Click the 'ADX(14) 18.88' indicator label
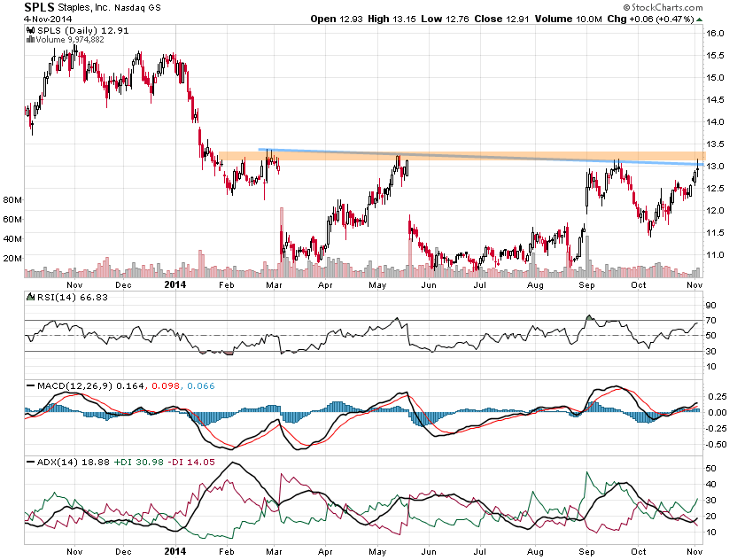The image size is (737, 560). (x=74, y=463)
